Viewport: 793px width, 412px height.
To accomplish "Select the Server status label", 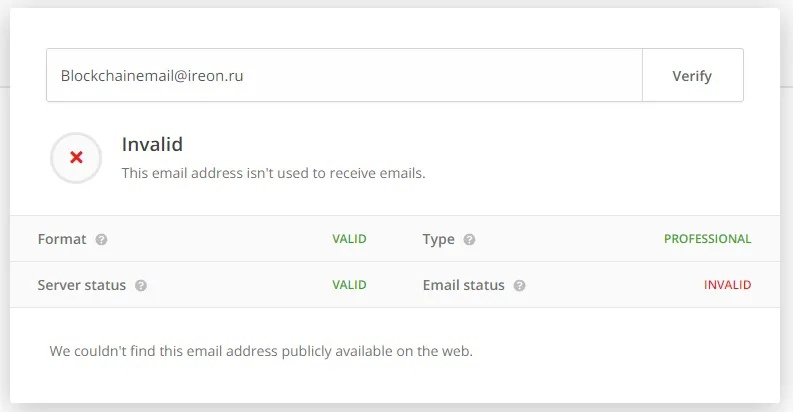I will coord(82,285).
